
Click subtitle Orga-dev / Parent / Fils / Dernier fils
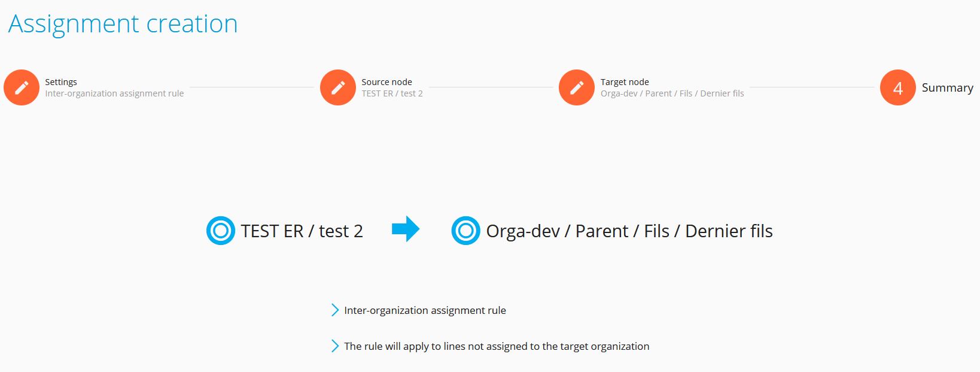click(x=672, y=93)
